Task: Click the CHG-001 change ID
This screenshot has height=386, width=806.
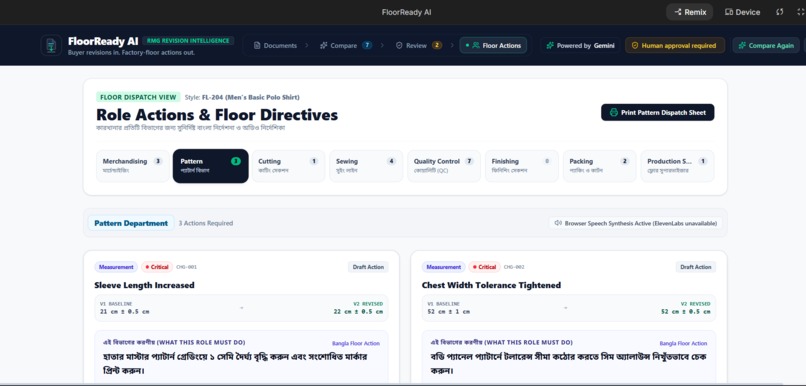Action: click(x=186, y=267)
